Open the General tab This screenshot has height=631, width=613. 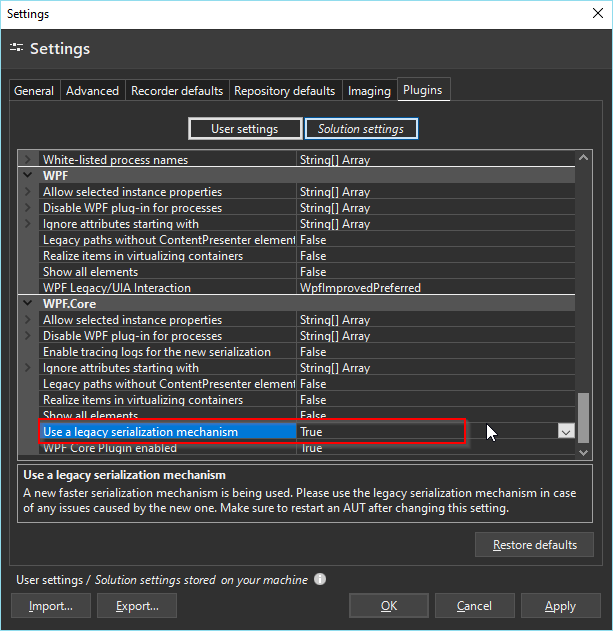point(34,91)
